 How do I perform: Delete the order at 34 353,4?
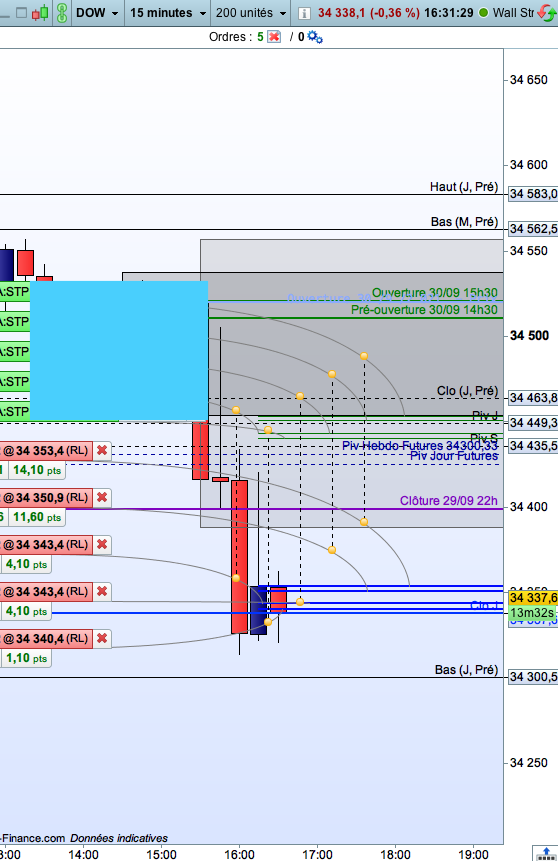(x=102, y=451)
